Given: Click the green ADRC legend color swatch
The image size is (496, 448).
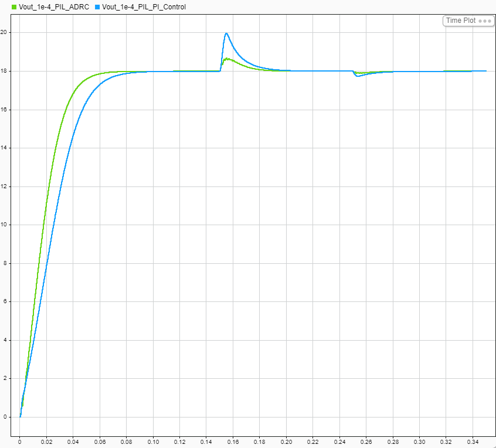Looking at the screenshot, I should (x=14, y=7).
